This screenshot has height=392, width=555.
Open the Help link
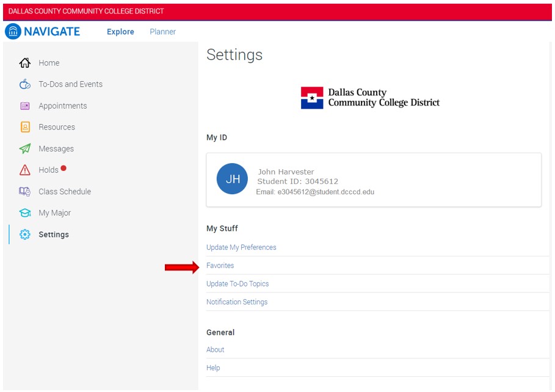click(x=213, y=368)
